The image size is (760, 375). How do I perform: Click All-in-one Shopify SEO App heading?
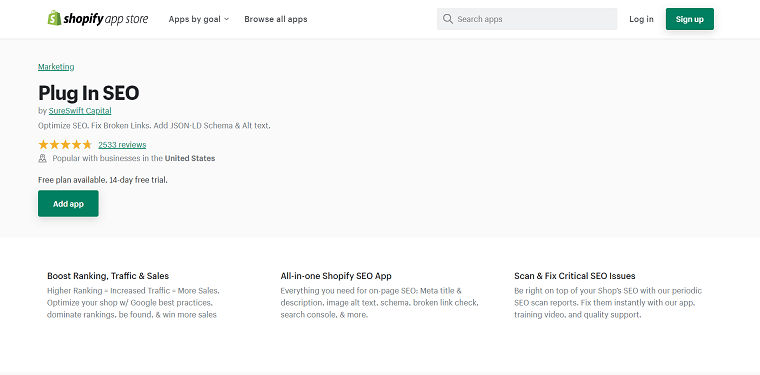336,276
